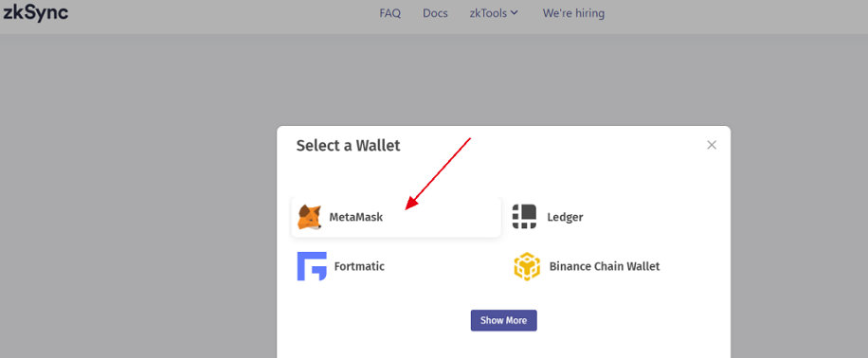868x358 pixels.
Task: Pick the Fortmatic wallet label
Action: 359,267
